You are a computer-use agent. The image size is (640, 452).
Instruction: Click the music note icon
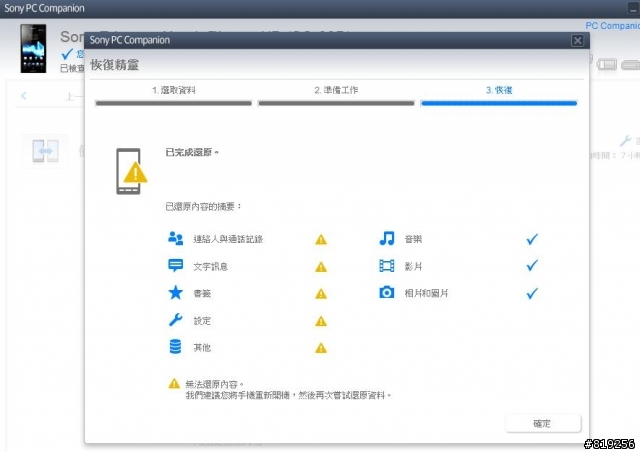pos(387,238)
